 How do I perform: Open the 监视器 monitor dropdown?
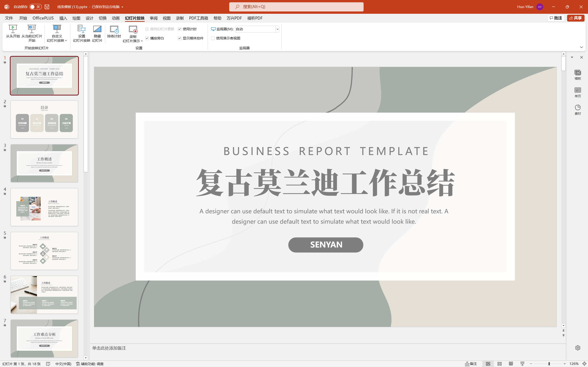pyautogui.click(x=277, y=29)
